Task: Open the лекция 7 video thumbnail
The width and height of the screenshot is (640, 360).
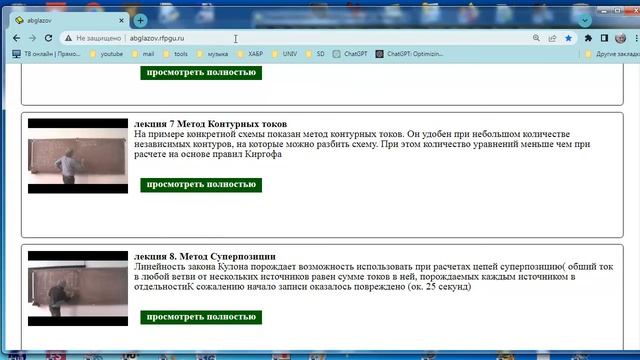Action: [x=78, y=156]
